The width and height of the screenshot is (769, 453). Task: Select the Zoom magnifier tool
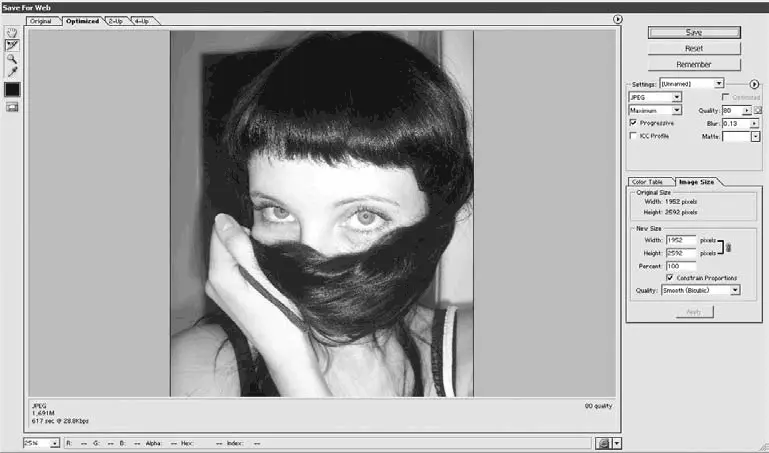tap(12, 59)
